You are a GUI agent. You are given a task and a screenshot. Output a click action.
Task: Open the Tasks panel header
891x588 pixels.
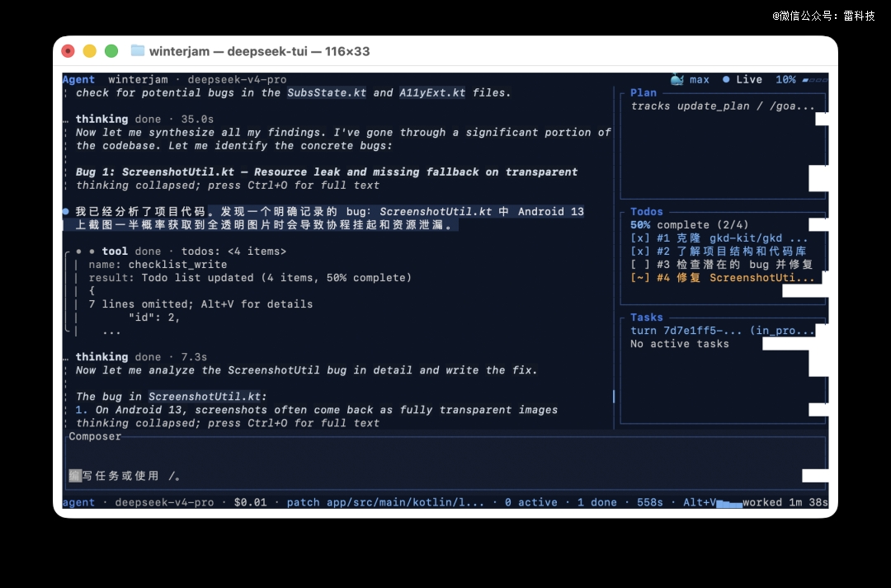click(647, 317)
